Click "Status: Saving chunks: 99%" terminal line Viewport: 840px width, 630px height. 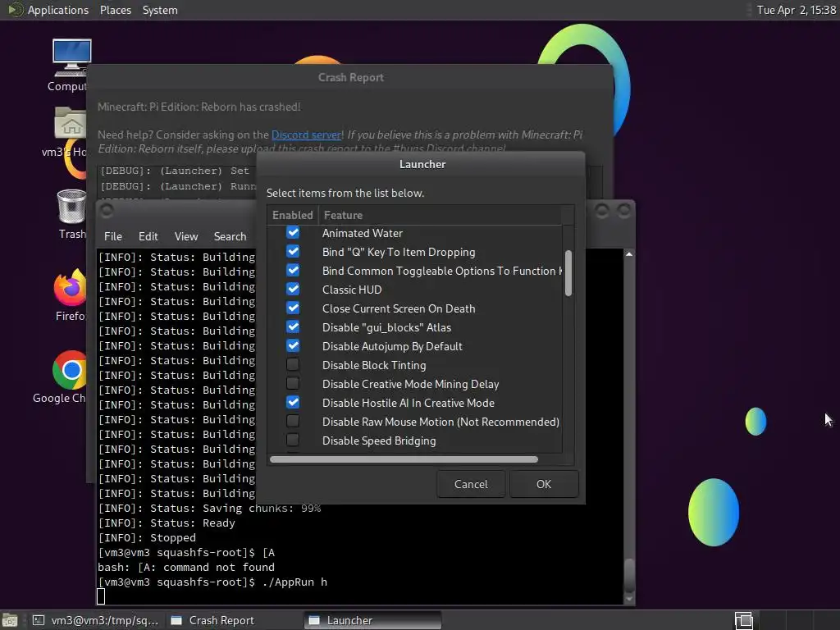click(209, 508)
